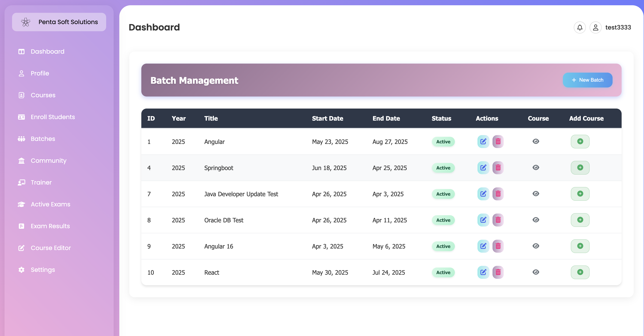The width and height of the screenshot is (644, 336).
Task: Go to Enroll Students page
Action: click(x=53, y=117)
